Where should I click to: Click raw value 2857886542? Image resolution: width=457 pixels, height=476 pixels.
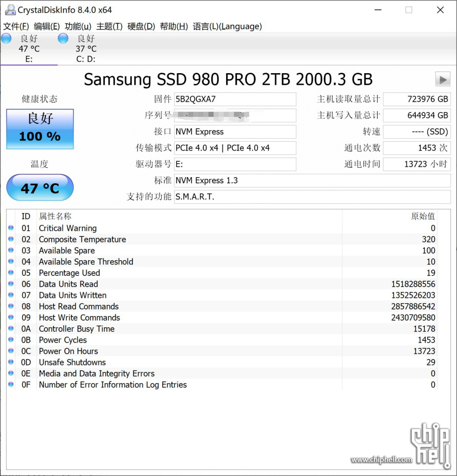pos(413,306)
